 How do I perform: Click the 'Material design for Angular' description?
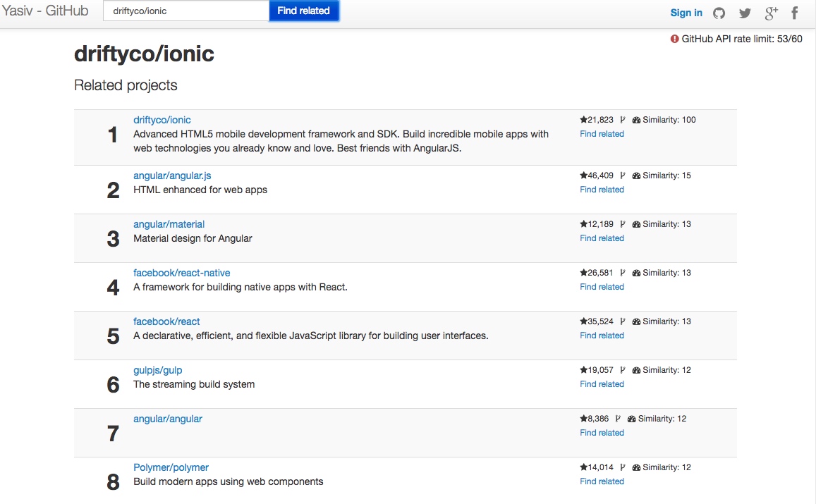click(x=193, y=238)
